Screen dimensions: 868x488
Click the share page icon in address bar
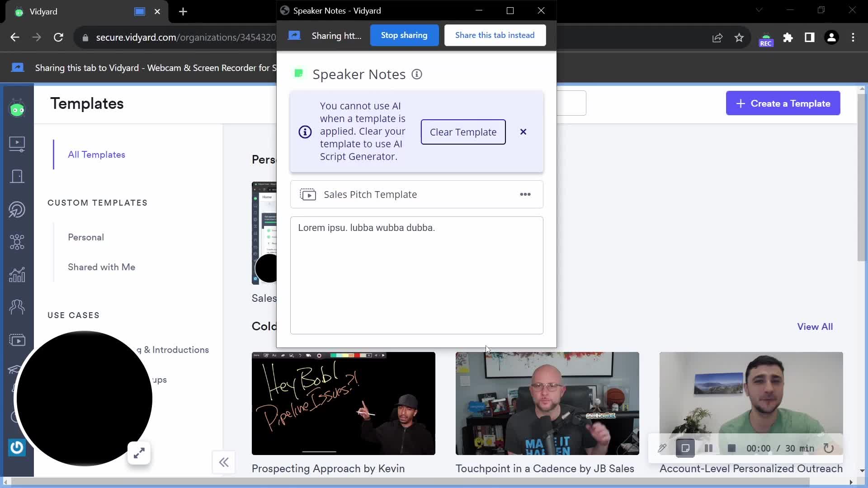[717, 38]
